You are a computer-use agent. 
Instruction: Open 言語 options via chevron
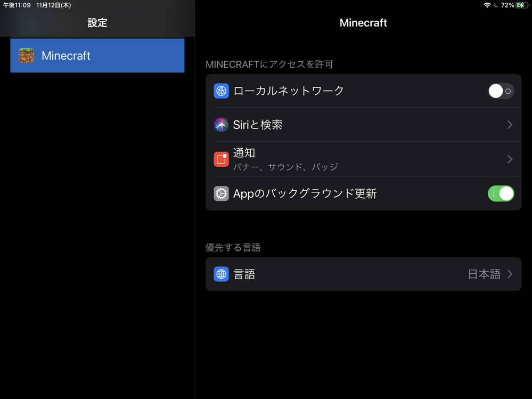510,274
